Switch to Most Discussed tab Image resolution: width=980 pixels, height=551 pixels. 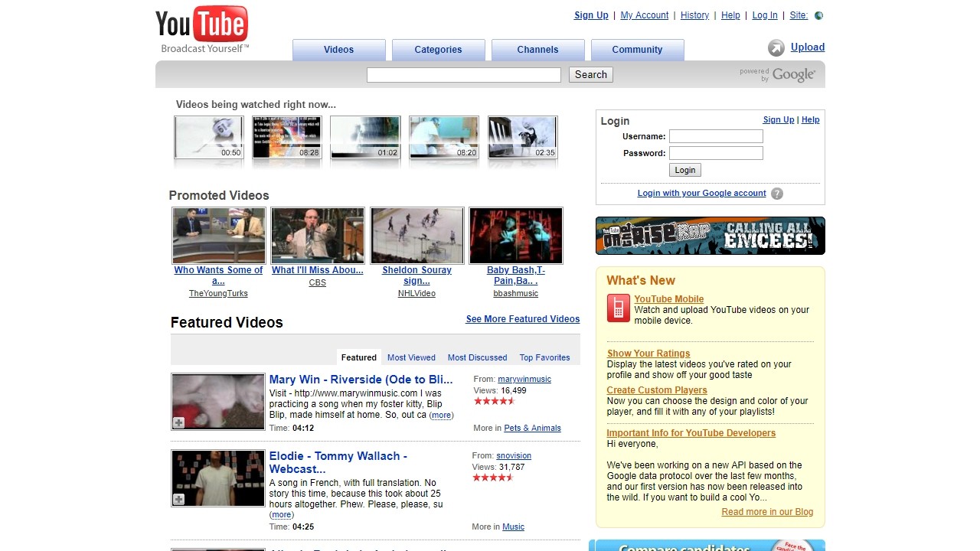477,357
